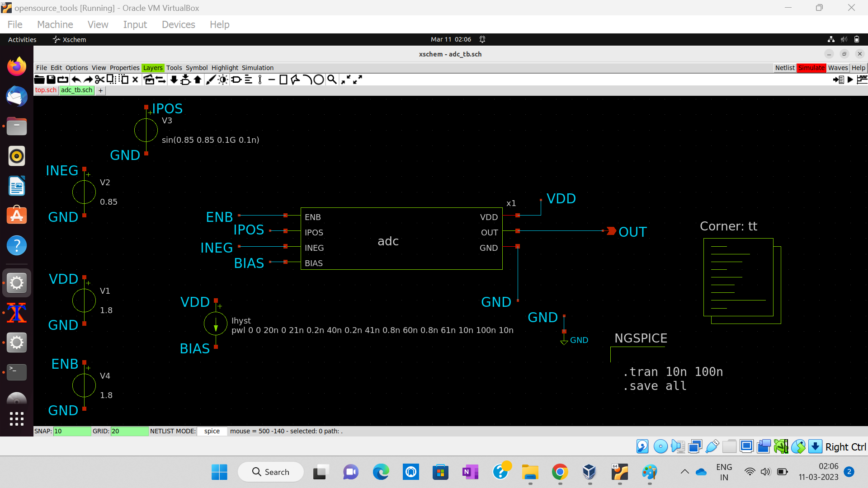Click the insert circle tool icon

click(319, 80)
